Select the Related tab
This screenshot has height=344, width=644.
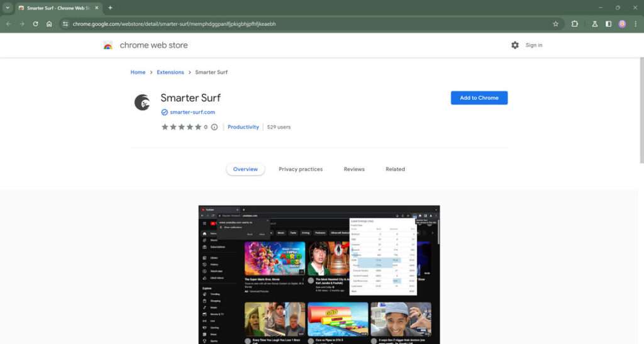pyautogui.click(x=395, y=169)
